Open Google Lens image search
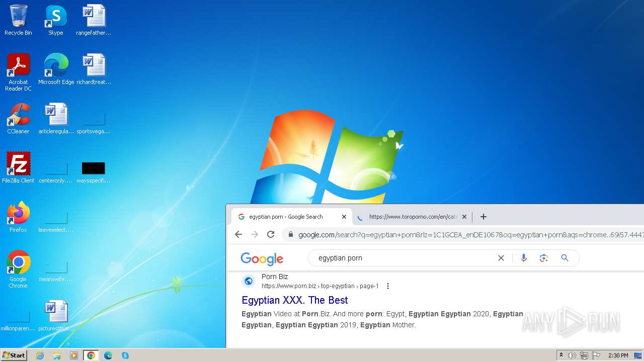The width and height of the screenshot is (644, 362). tap(543, 258)
